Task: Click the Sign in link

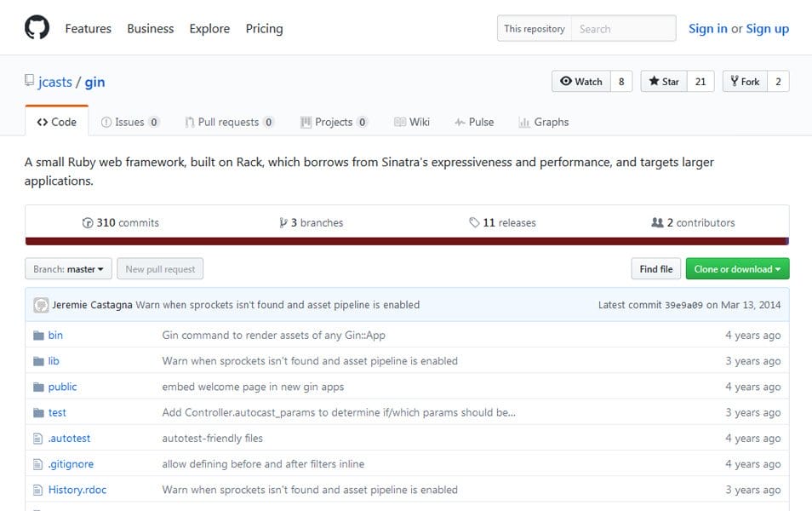Action: coord(708,29)
